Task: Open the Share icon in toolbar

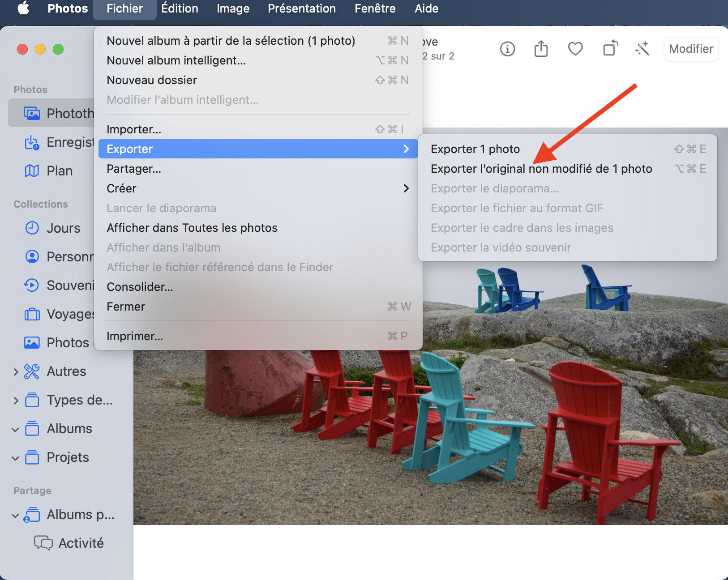Action: [x=541, y=48]
